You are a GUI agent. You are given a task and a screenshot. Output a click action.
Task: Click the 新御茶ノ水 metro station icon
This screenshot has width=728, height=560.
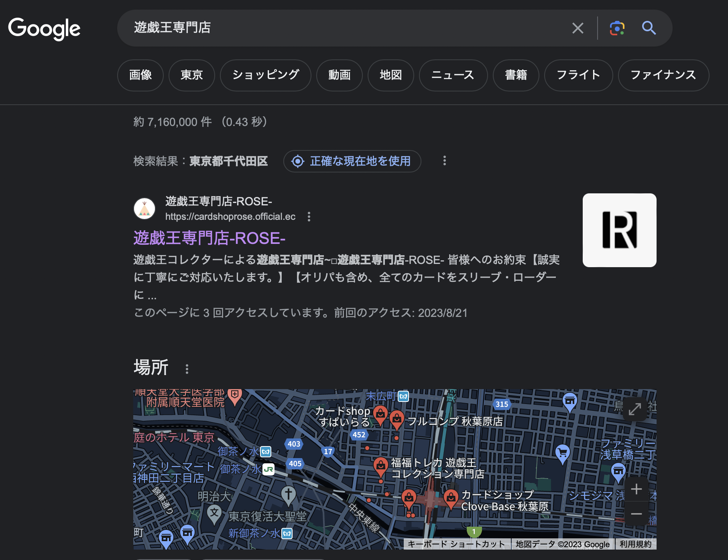pos(287,534)
